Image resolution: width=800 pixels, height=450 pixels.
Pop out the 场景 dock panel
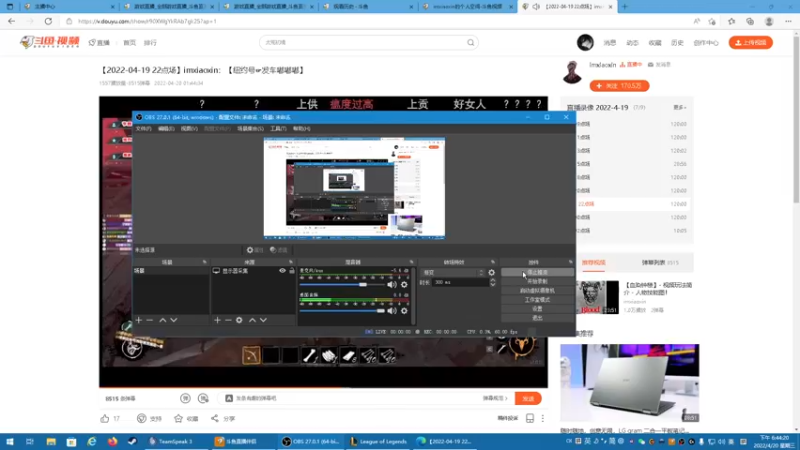(205, 262)
